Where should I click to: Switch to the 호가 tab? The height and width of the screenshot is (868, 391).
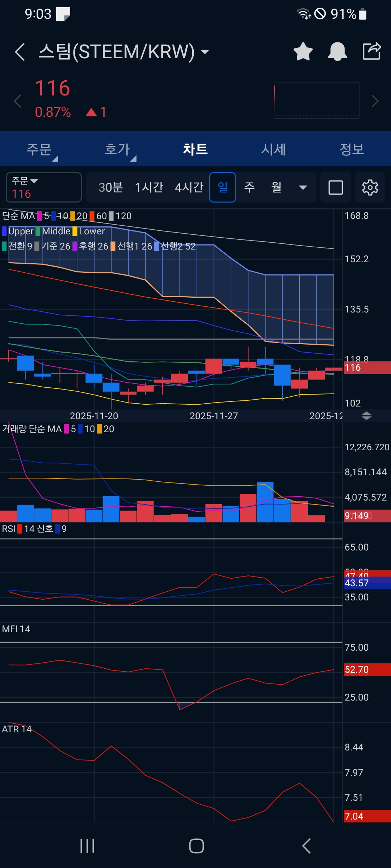117,149
